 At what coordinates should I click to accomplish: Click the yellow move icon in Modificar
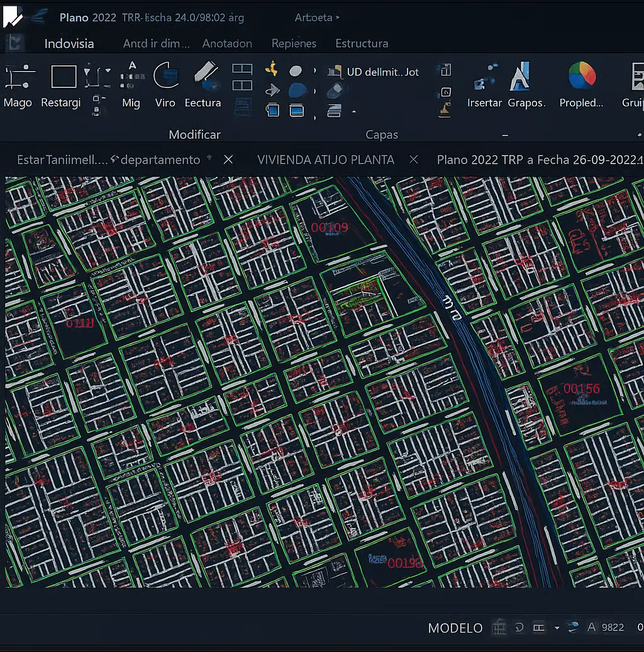pos(271,69)
